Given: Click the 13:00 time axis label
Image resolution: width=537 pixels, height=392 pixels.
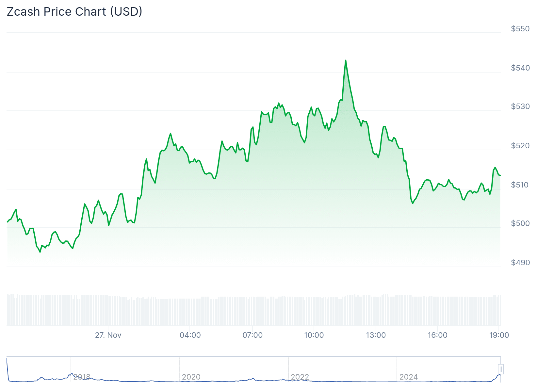Looking at the screenshot, I should pyautogui.click(x=376, y=335).
